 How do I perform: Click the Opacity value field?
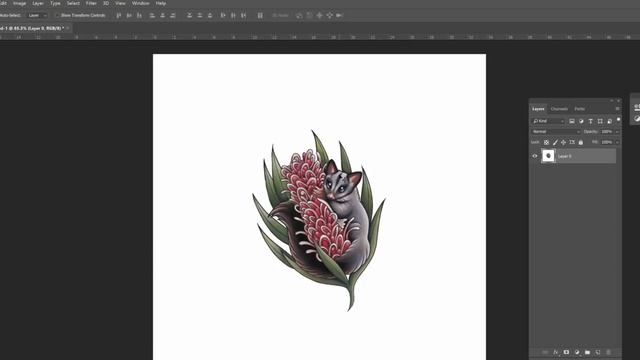[x=607, y=132]
